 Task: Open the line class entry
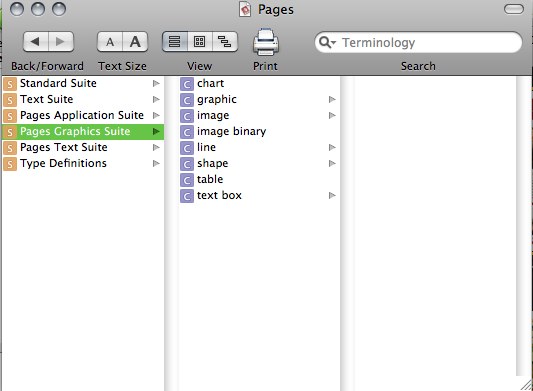259,147
